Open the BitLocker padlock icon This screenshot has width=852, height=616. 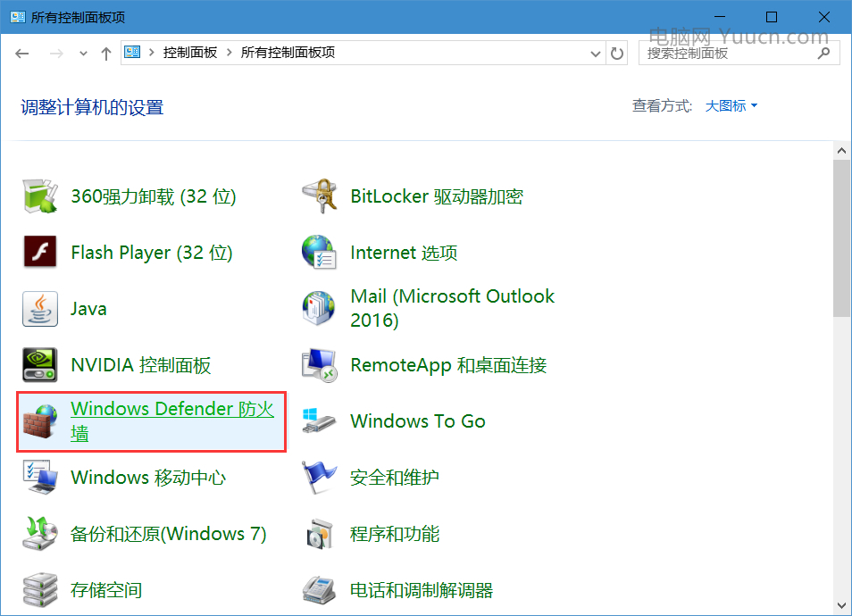point(320,196)
